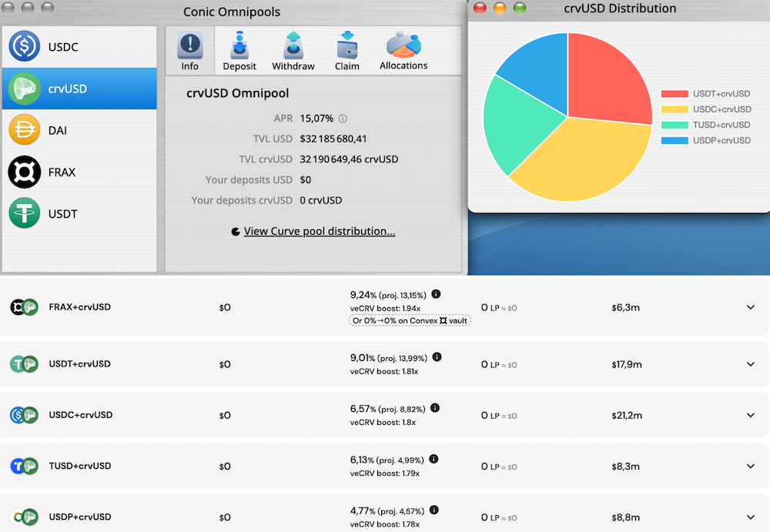Click the USDP+crvUSD pool token icon
Viewport: 770px width, 532px height.
click(24, 517)
